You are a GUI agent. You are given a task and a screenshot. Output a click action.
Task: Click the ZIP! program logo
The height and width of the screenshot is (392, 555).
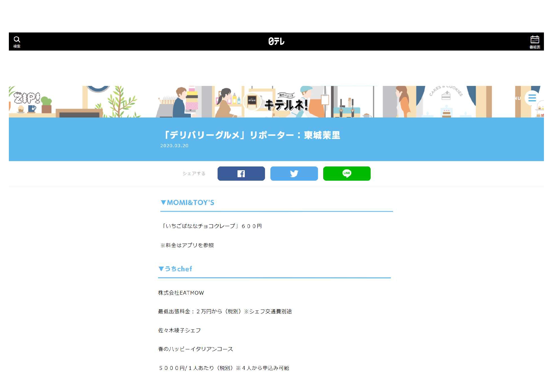[27, 98]
